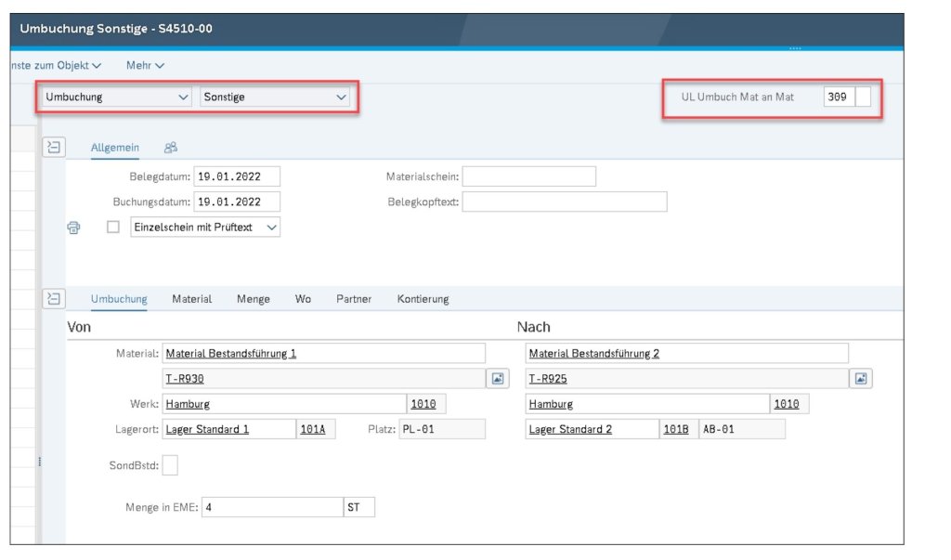The width and height of the screenshot is (951, 560).
Task: Open the Umbuchung transaction dropdown
Action: point(116,97)
